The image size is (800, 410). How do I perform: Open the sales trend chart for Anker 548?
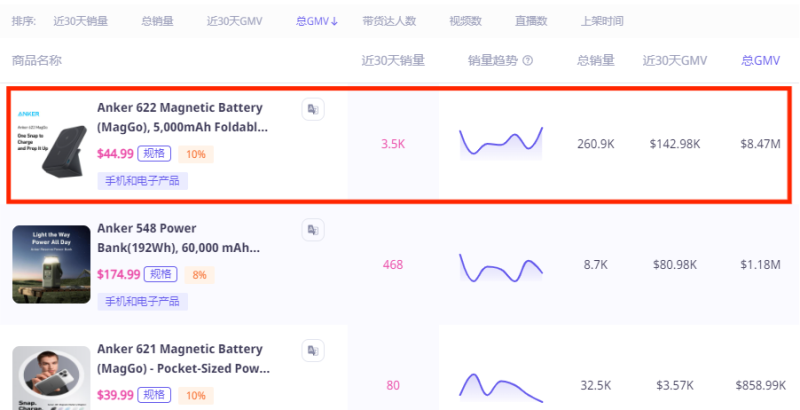[501, 266]
